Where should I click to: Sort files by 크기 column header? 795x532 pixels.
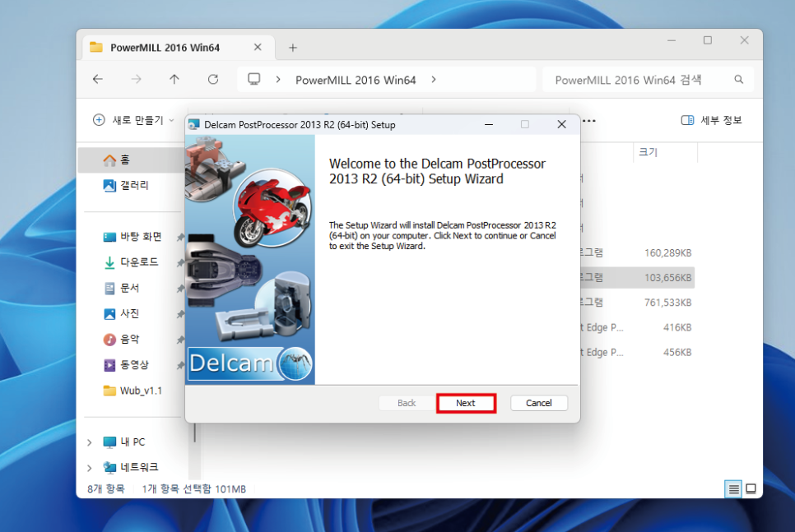[x=665, y=152]
